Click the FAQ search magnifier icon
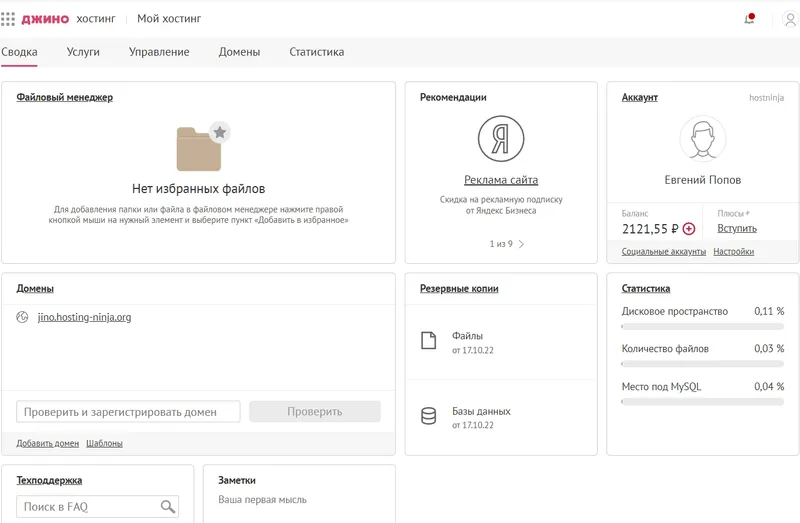Screen dimensions: 800x523 [x=167, y=507]
